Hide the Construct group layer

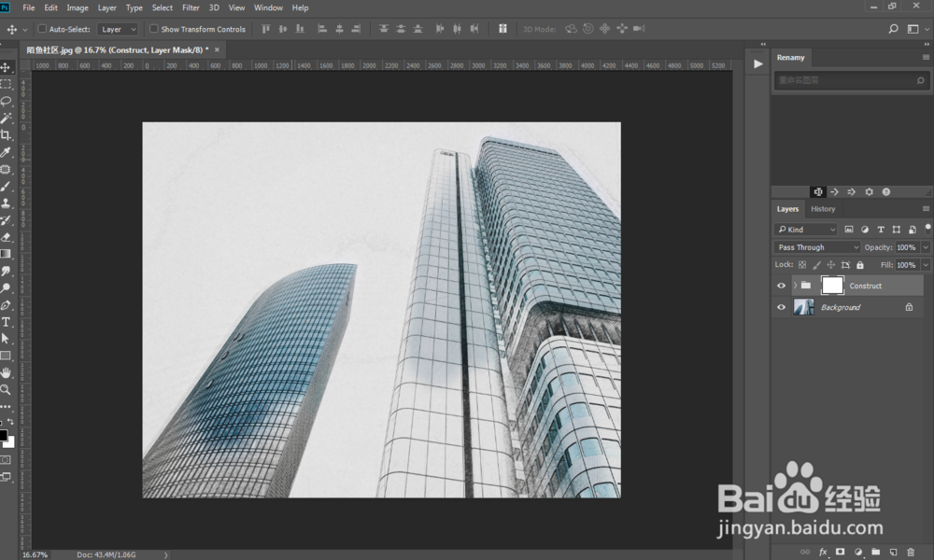tap(781, 286)
